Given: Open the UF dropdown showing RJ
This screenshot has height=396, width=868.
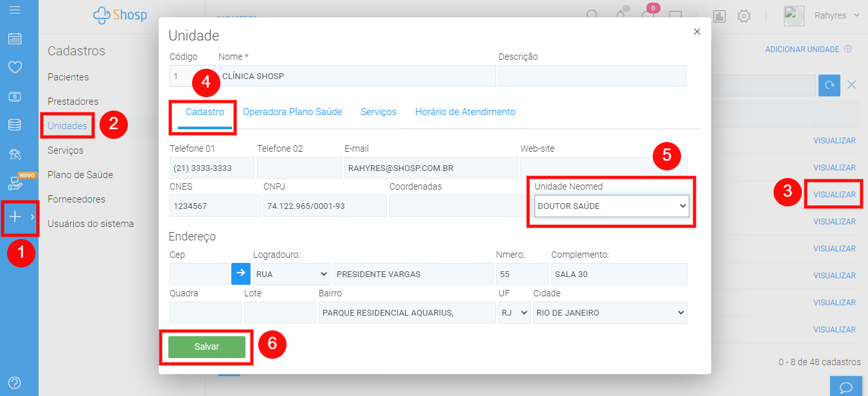Looking at the screenshot, I should [x=515, y=312].
